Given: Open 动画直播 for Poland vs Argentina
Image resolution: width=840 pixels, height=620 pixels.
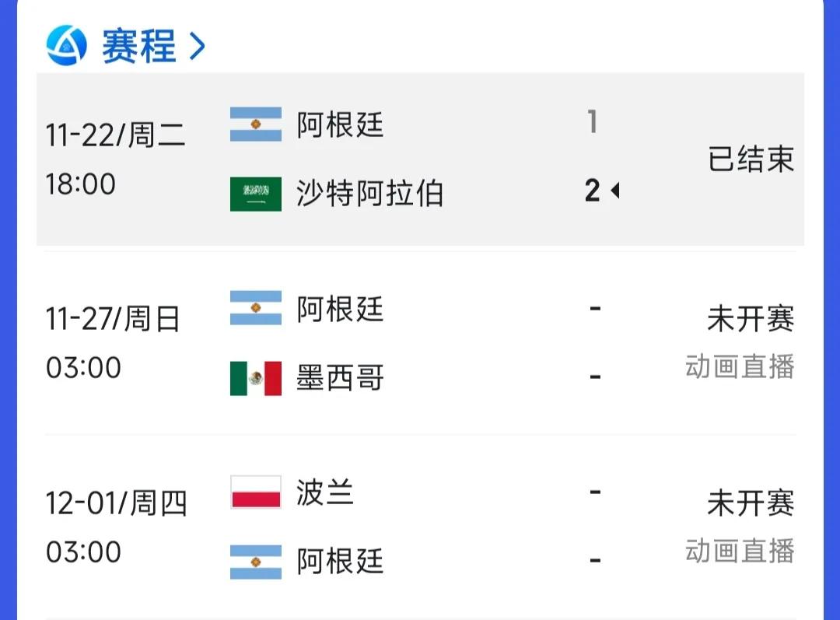Looking at the screenshot, I should [x=740, y=551].
